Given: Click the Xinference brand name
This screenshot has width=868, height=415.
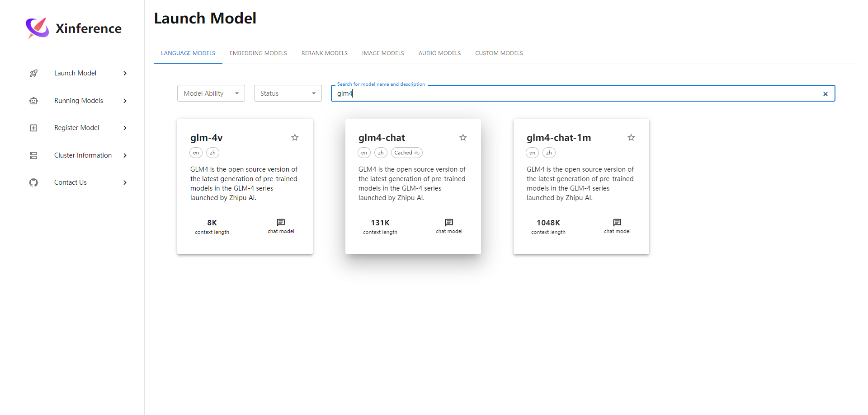Looking at the screenshot, I should point(89,28).
